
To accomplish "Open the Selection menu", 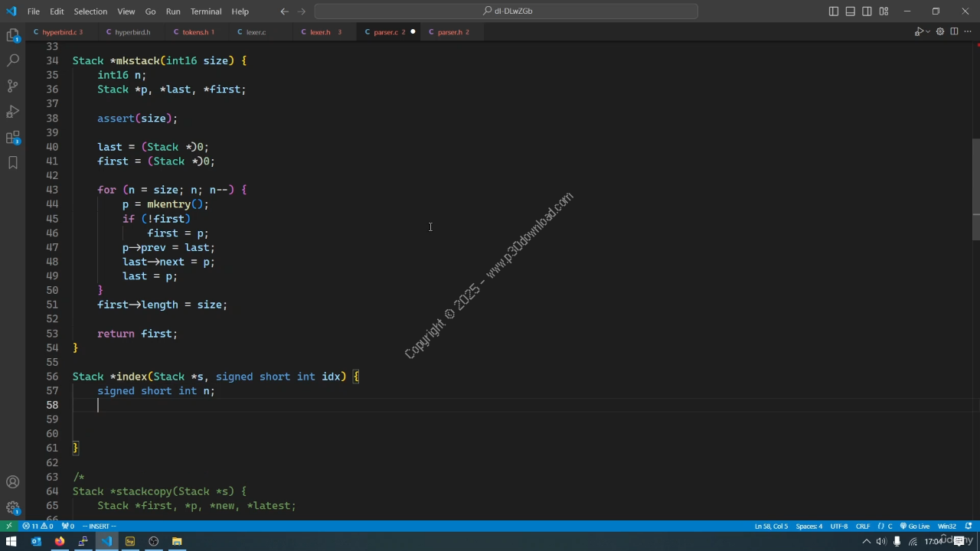I will [x=90, y=11].
